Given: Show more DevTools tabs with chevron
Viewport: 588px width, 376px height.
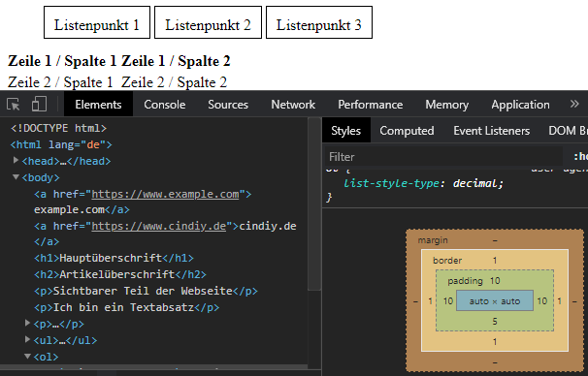Looking at the screenshot, I should 574,104.
